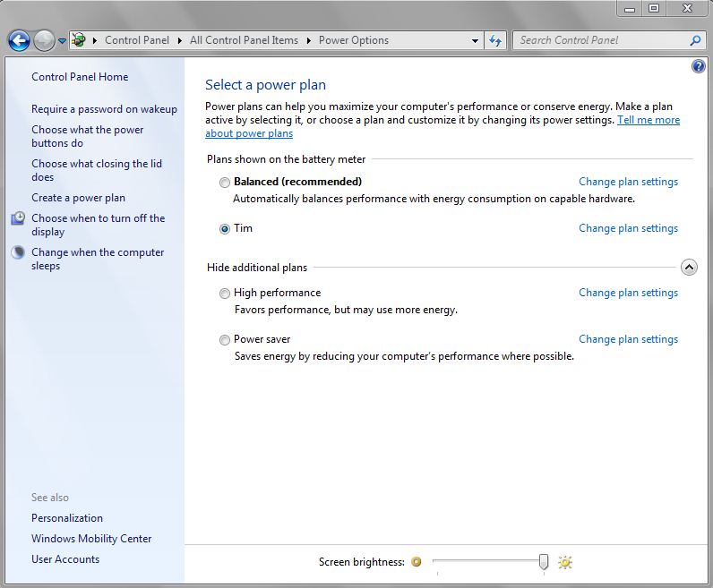Open the recent pages dropdown arrow
The image size is (713, 588).
point(63,41)
